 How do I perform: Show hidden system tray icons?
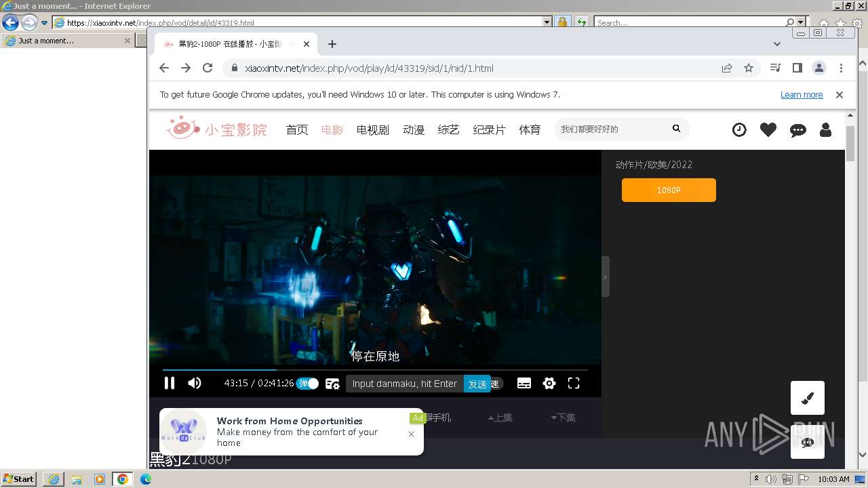pyautogui.click(x=756, y=479)
